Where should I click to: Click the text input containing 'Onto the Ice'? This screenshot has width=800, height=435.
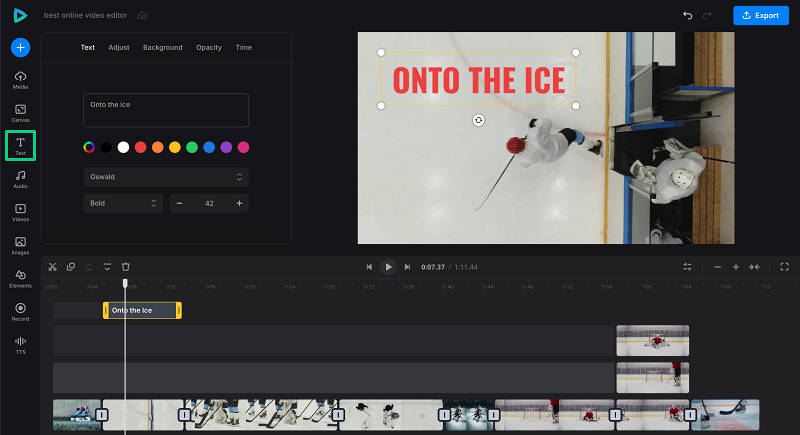(x=166, y=110)
